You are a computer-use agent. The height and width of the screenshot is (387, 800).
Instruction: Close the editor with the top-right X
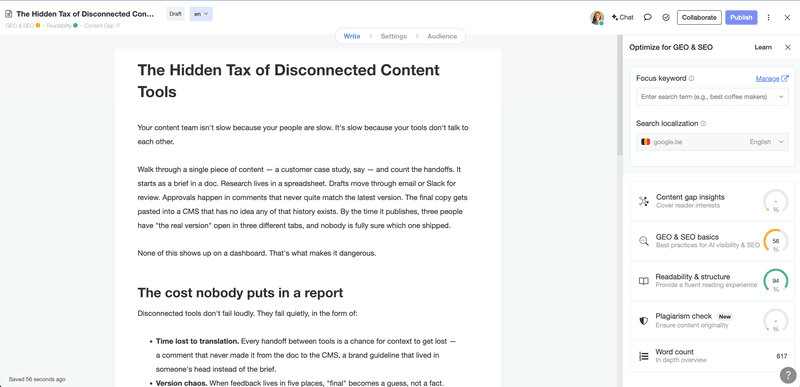(787, 17)
